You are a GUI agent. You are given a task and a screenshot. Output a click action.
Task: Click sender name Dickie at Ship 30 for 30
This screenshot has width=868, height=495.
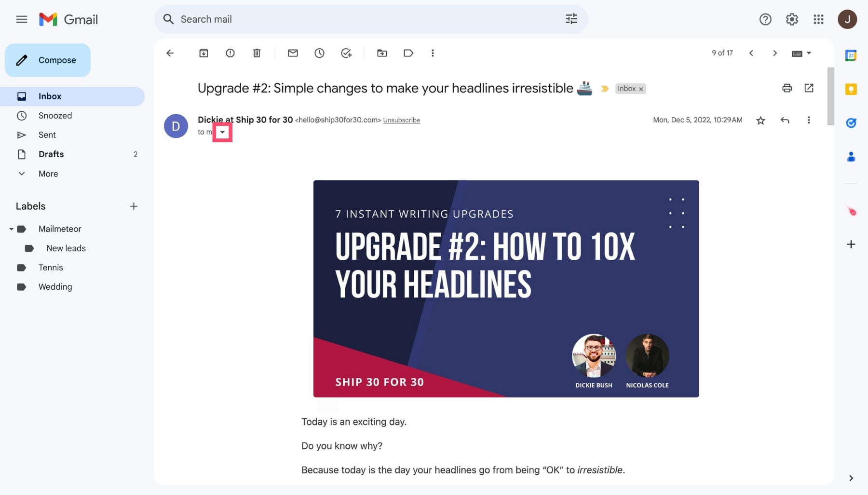(x=245, y=120)
